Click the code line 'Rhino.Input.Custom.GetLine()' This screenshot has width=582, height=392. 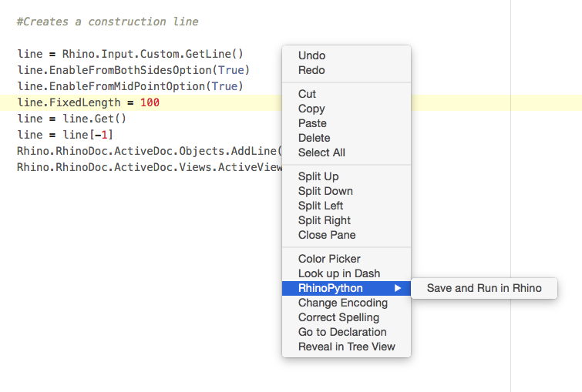(153, 54)
